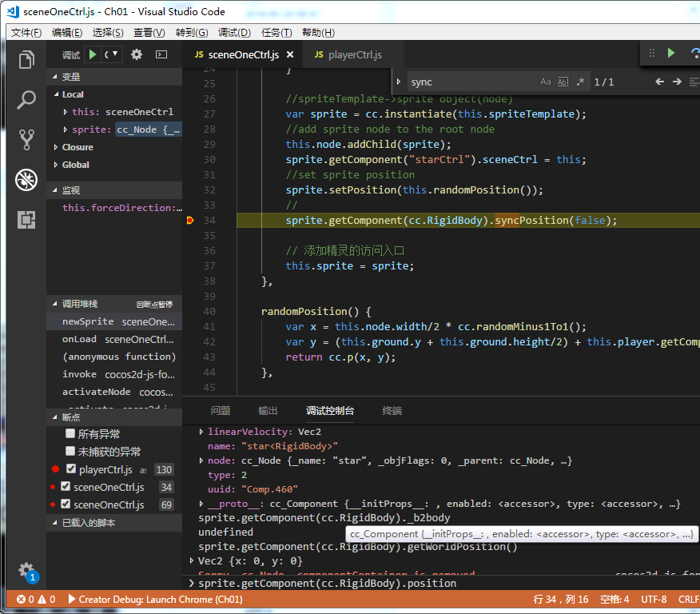Open the Search view in activity bar
Image resolution: width=700 pixels, height=614 pixels.
click(x=26, y=100)
